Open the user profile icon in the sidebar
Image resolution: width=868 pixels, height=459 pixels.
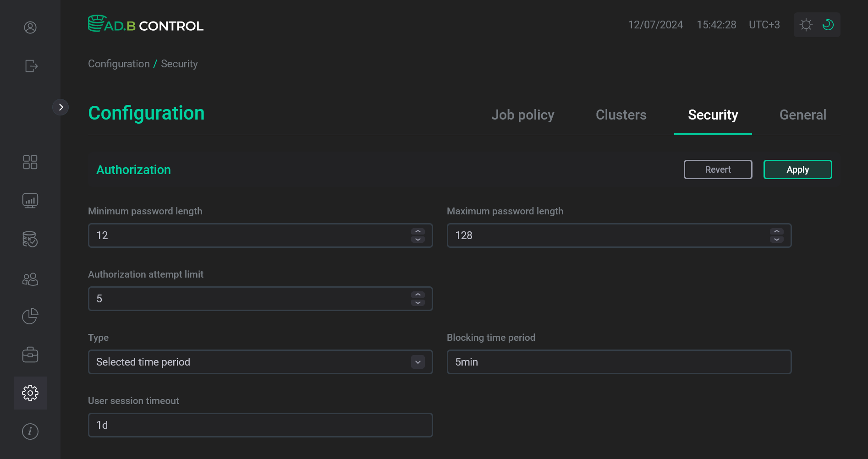[x=30, y=27]
